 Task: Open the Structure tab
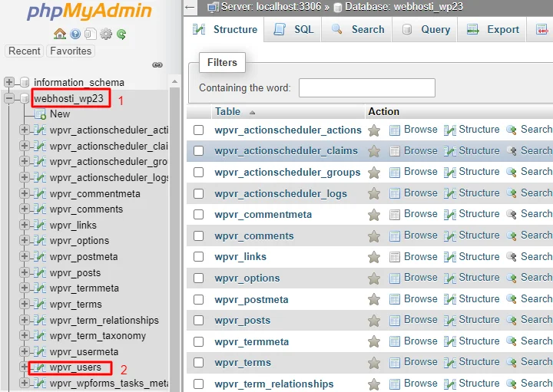coord(225,30)
